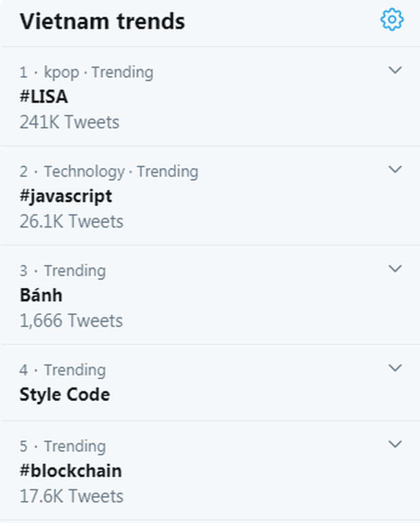Viewport: 420px width, 523px height.
Task: Open the #javascript hashtag trend
Action: (x=66, y=196)
